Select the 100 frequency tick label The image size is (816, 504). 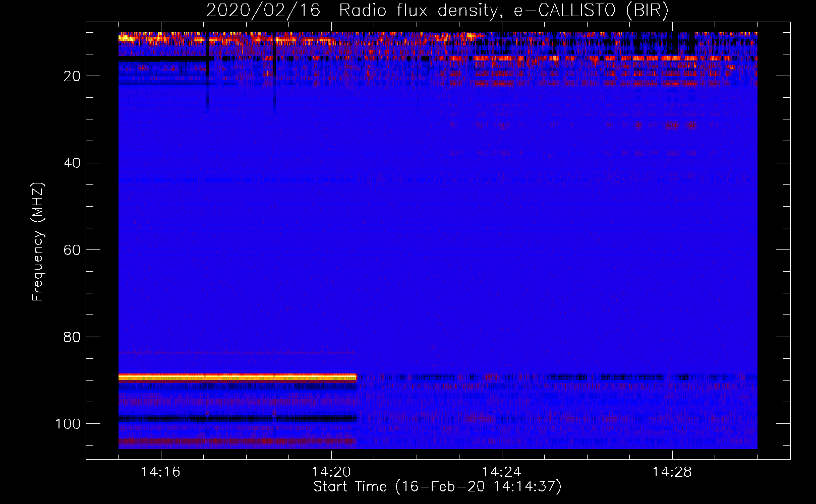click(68, 424)
